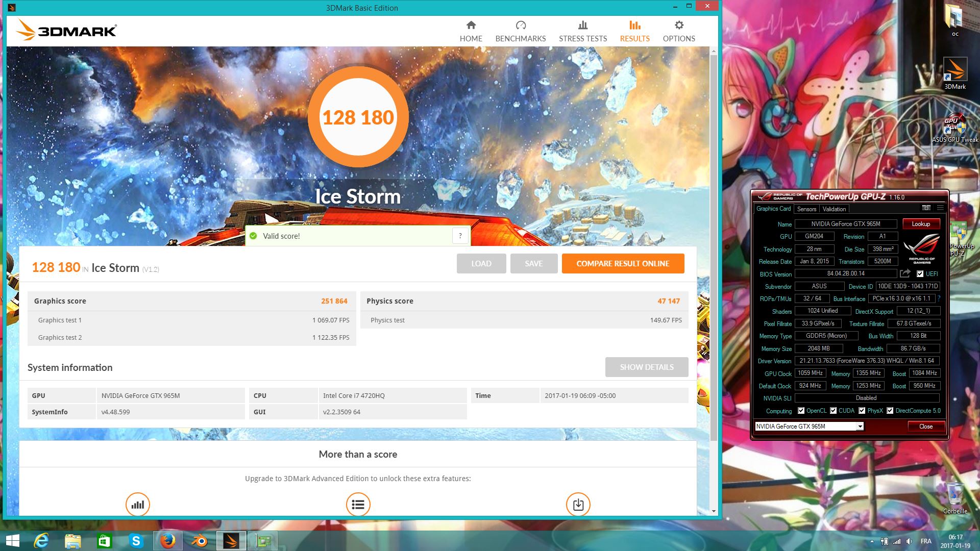Switch to GPU-Z Graphics Card tab

[773, 209]
